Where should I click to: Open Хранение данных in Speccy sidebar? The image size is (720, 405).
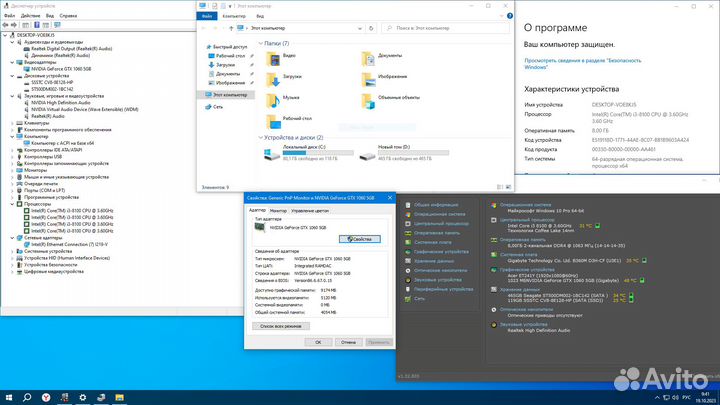tap(433, 261)
